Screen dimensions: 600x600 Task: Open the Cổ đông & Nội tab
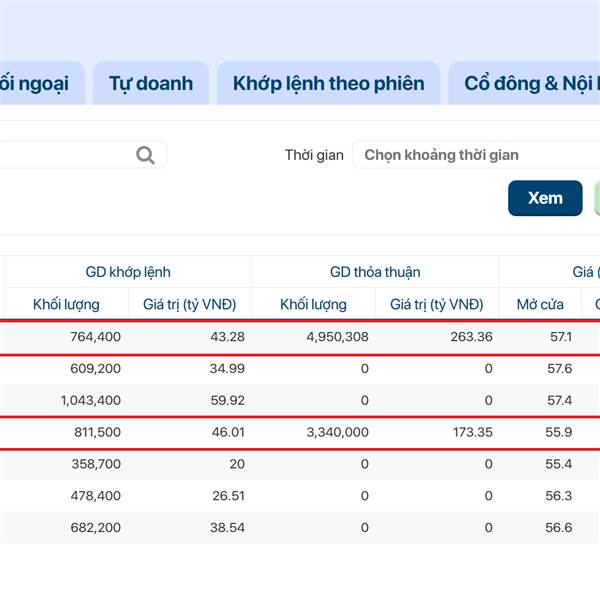[x=524, y=83]
